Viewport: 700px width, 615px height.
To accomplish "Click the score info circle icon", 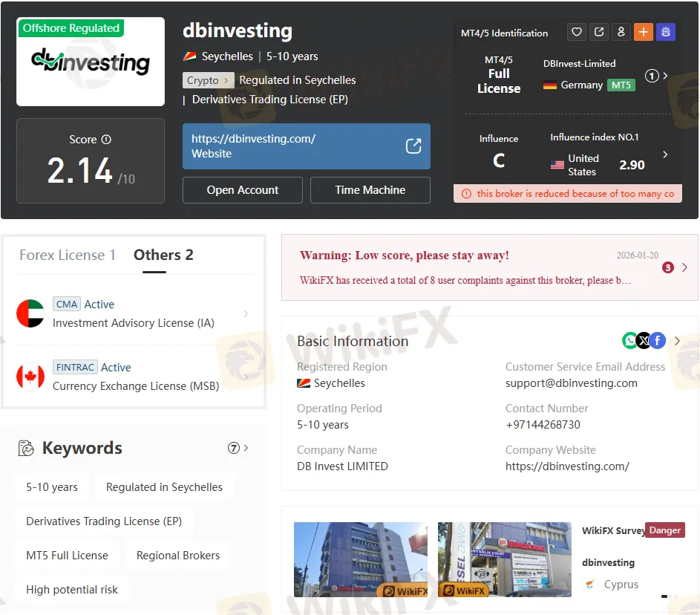I will pyautogui.click(x=106, y=140).
